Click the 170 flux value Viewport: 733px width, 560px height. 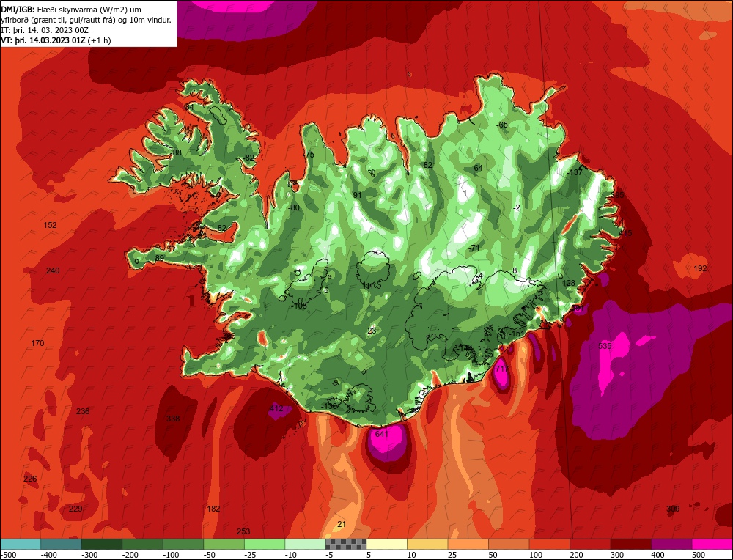[x=37, y=343]
